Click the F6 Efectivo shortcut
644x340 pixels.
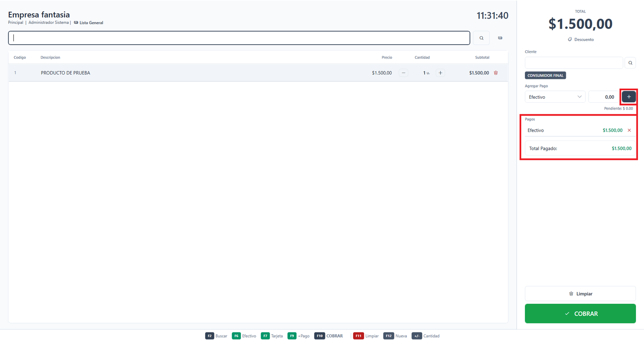244,336
